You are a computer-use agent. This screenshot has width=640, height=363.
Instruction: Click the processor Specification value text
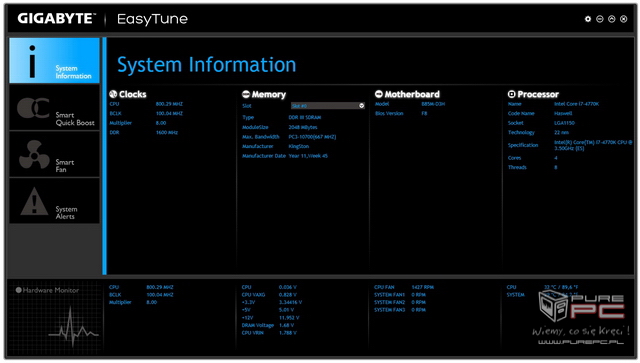pyautogui.click(x=593, y=145)
